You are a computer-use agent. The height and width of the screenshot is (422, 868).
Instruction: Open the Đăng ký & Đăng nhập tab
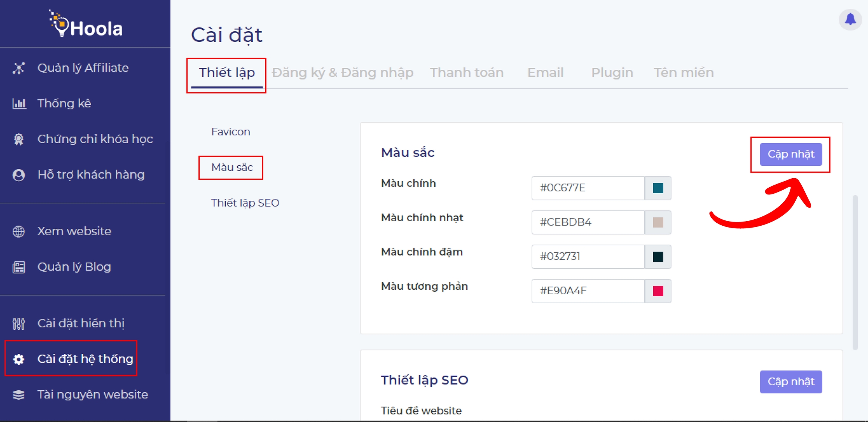[x=342, y=72]
